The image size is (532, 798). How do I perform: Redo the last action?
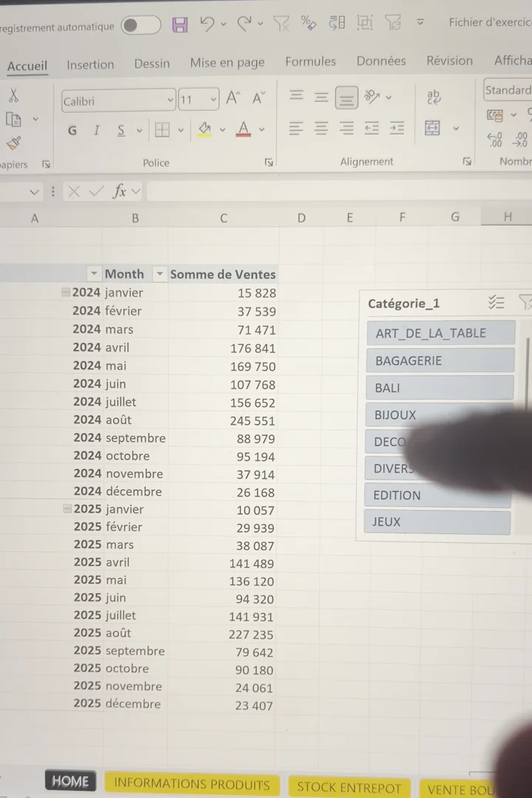(245, 24)
